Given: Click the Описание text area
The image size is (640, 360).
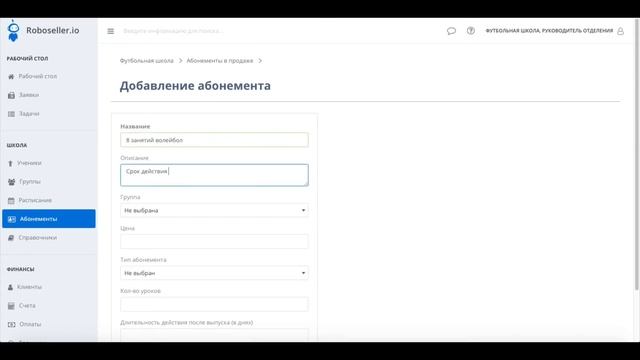Looking at the screenshot, I should click(x=214, y=175).
